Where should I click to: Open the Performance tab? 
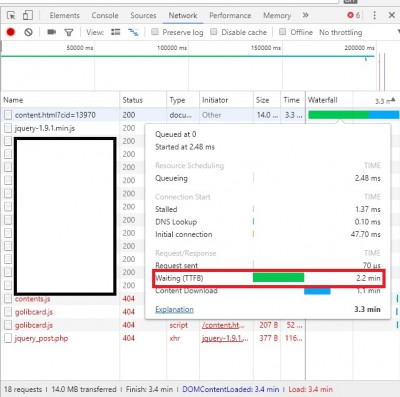tap(230, 15)
